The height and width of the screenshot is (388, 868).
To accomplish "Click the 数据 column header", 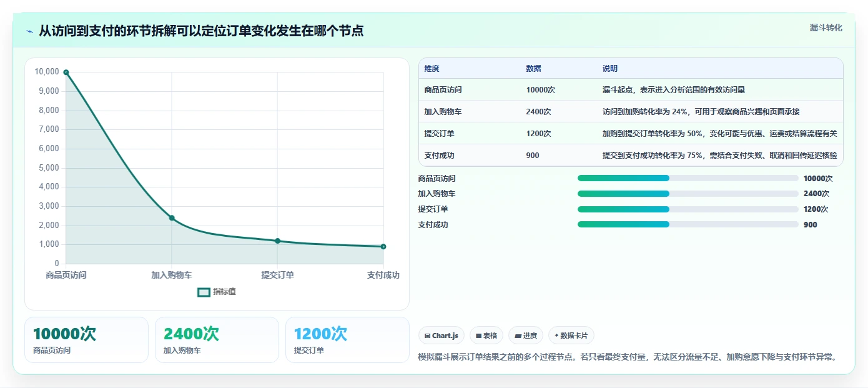I will pos(534,69).
